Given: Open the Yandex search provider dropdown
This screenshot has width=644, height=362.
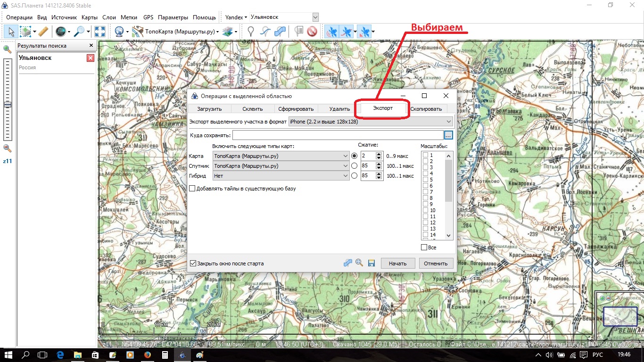Looking at the screenshot, I should (236, 17).
